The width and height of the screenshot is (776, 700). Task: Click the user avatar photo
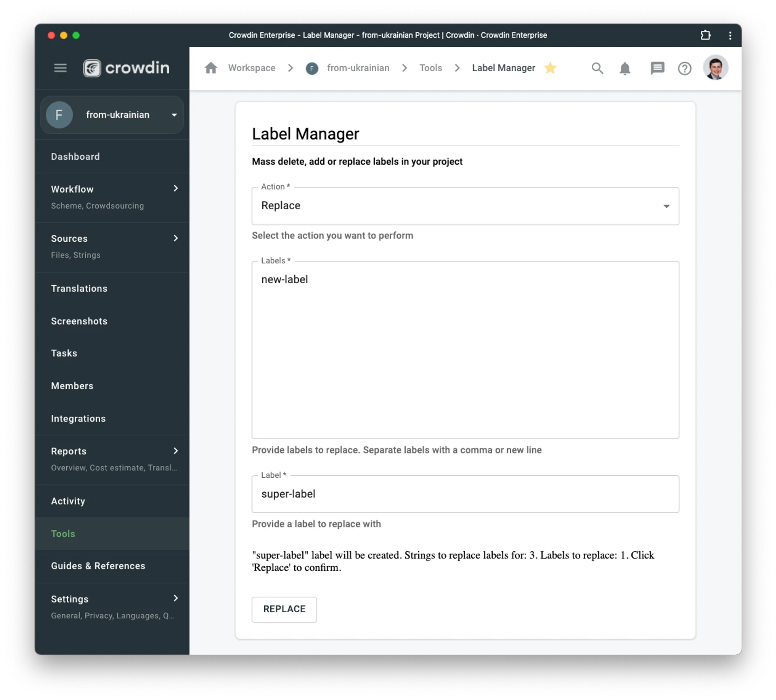coord(715,67)
